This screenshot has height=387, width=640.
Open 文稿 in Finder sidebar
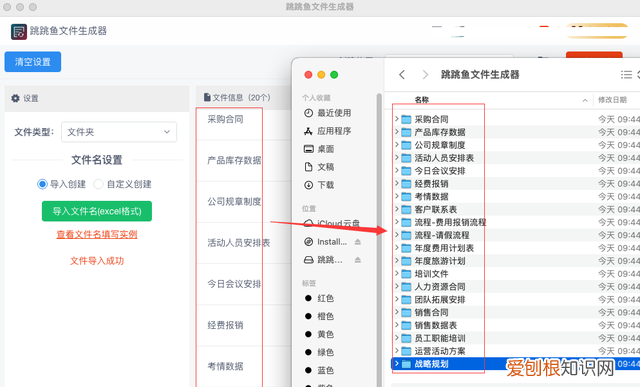click(319, 167)
